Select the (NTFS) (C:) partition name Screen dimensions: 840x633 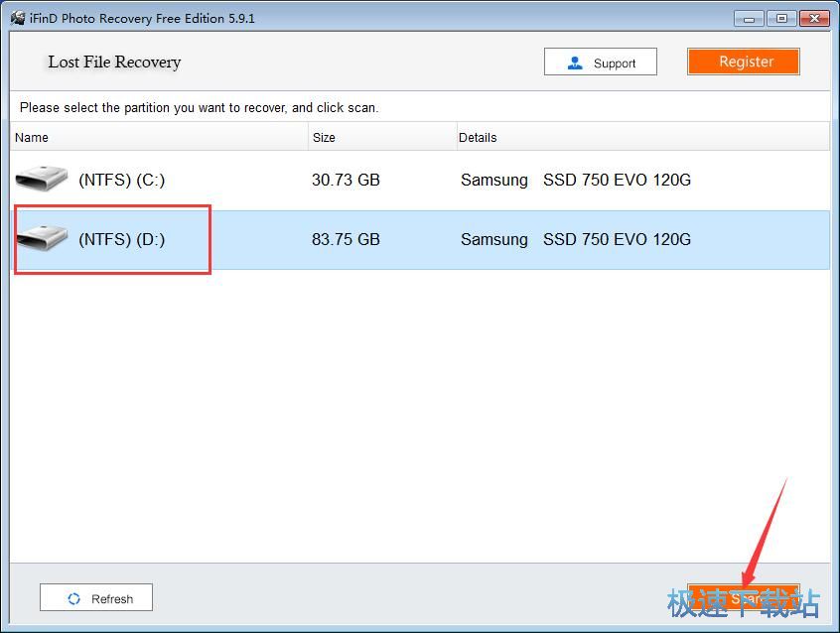coord(121,180)
